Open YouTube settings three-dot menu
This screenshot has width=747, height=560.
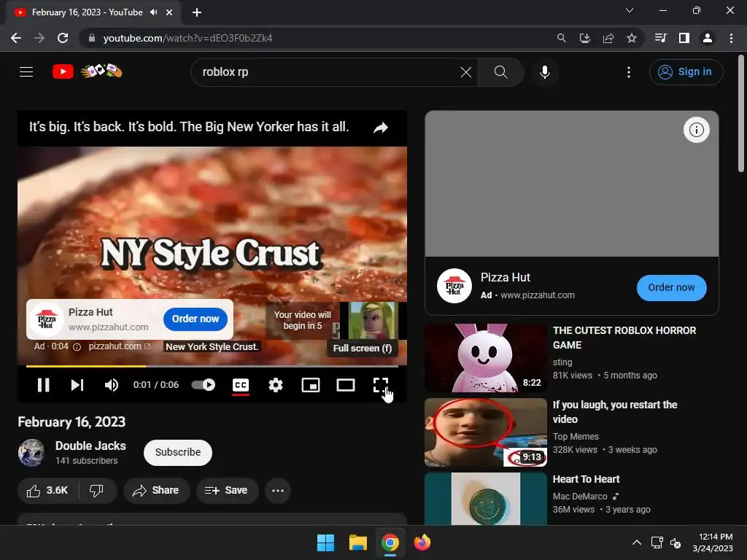coord(629,72)
